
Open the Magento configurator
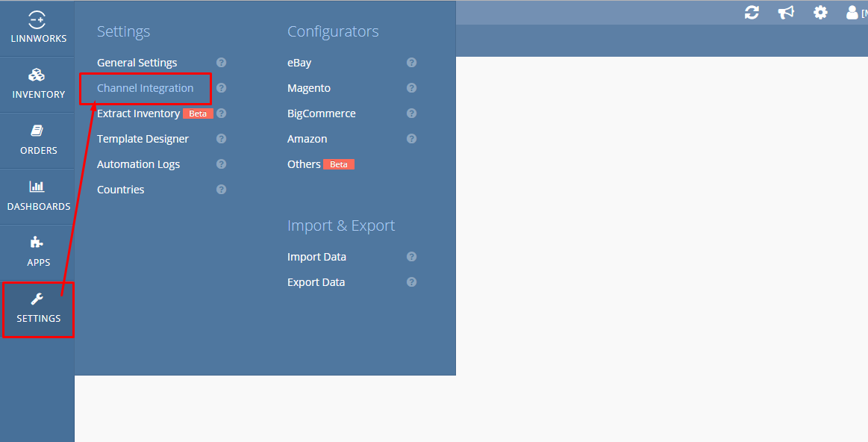click(x=309, y=88)
